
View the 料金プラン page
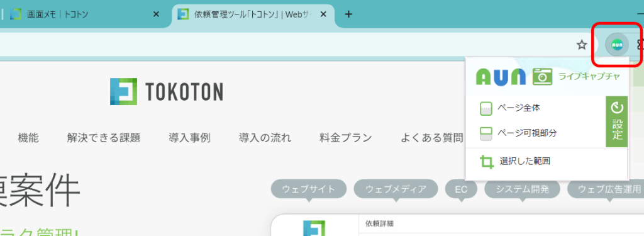pyautogui.click(x=345, y=138)
